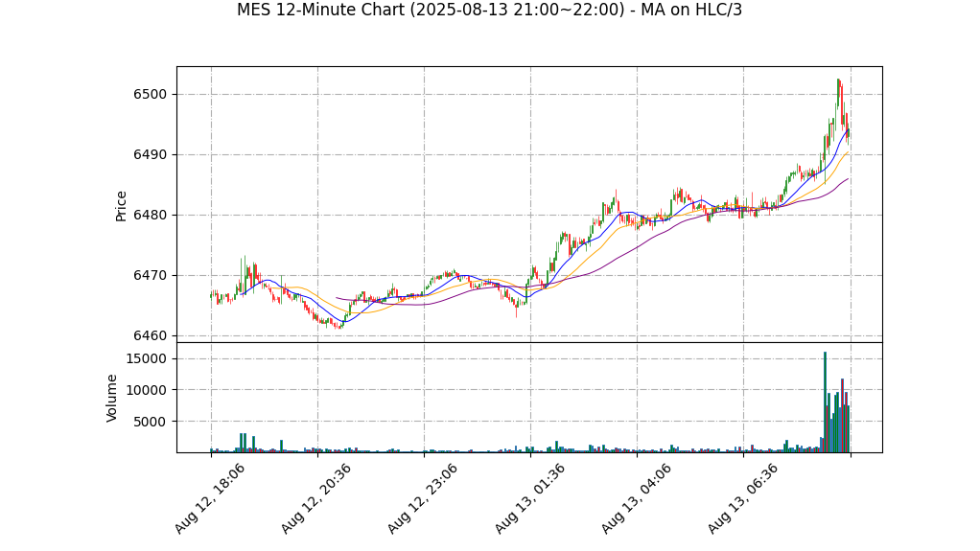This screenshot has height=551, width=980.
Task: Click the price axis tick label 6480
Action: [150, 216]
